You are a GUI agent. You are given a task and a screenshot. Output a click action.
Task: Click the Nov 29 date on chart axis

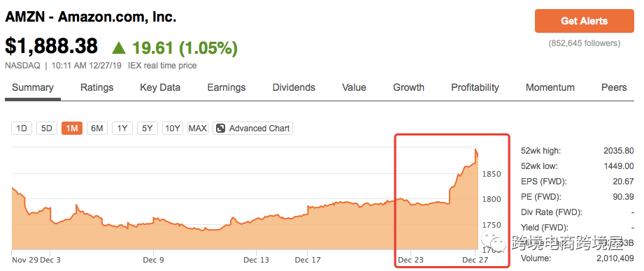24,260
